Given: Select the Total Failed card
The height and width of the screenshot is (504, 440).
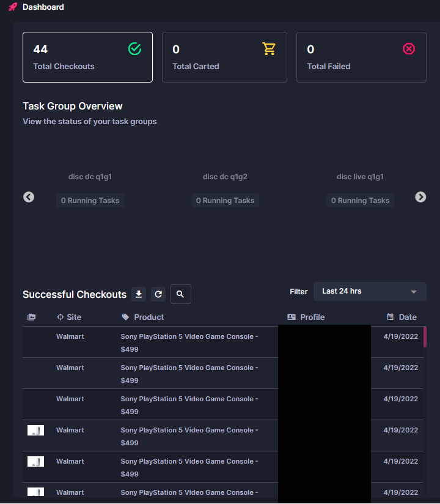Looking at the screenshot, I should (x=361, y=57).
